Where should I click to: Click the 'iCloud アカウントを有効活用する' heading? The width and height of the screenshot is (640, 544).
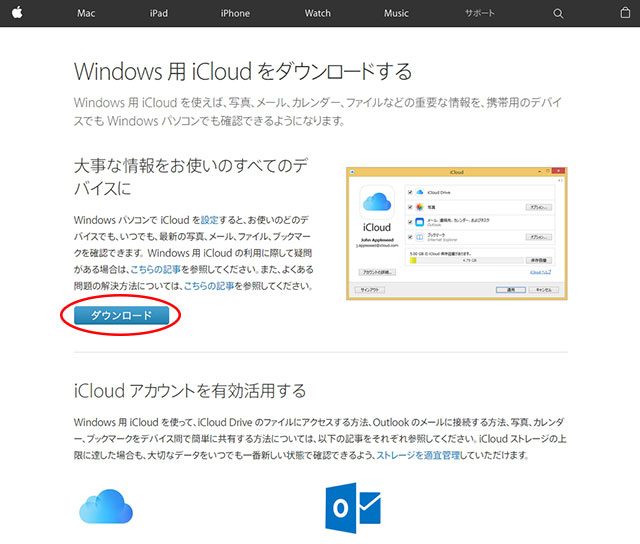[190, 391]
